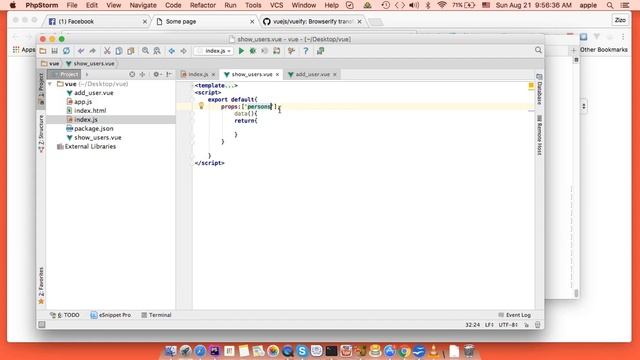
Task: Click the Forward navigation arrow
Action: [x=184, y=51]
